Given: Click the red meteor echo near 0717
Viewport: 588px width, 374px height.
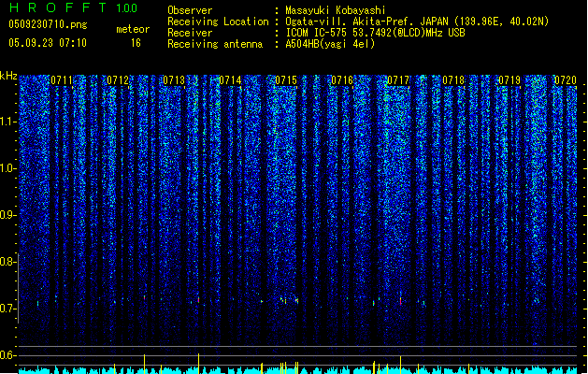Looking at the screenshot, I should tap(400, 301).
